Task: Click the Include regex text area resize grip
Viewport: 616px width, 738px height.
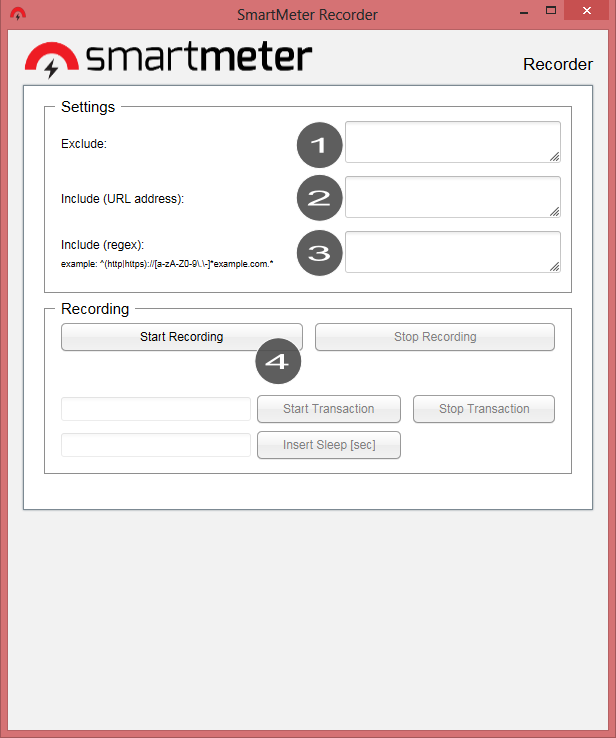Action: pos(555,267)
